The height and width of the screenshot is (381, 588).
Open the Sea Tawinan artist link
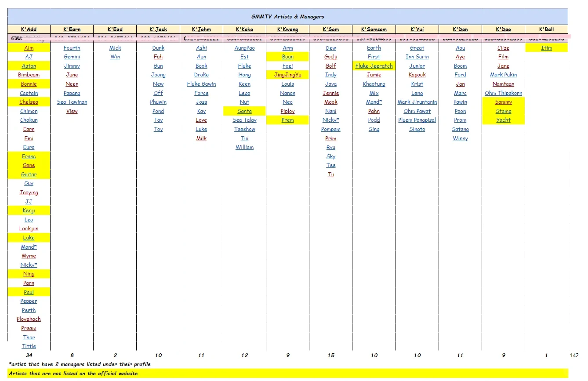(72, 102)
